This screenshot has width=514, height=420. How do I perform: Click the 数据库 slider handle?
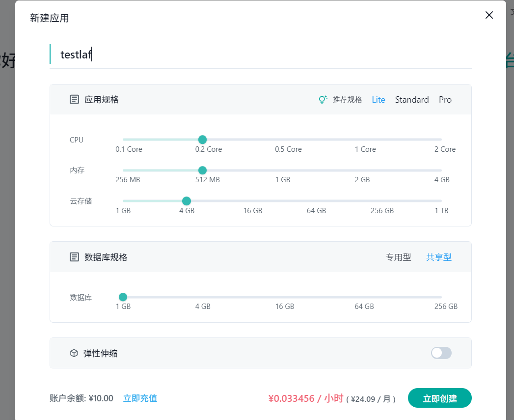(123, 297)
